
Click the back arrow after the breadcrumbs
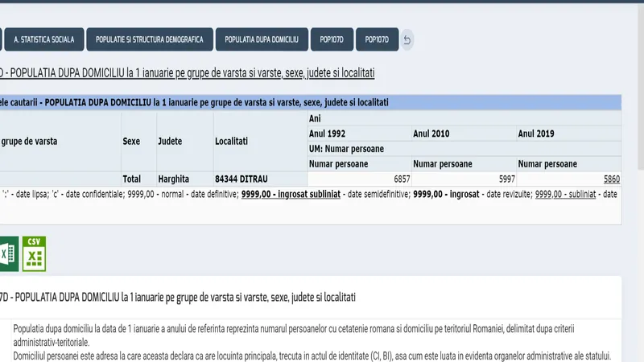[407, 39]
